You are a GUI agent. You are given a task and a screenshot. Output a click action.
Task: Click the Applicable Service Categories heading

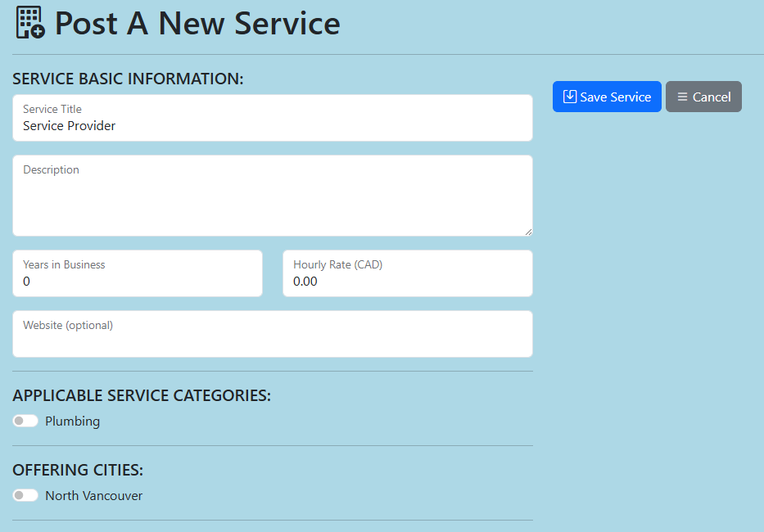coord(142,395)
